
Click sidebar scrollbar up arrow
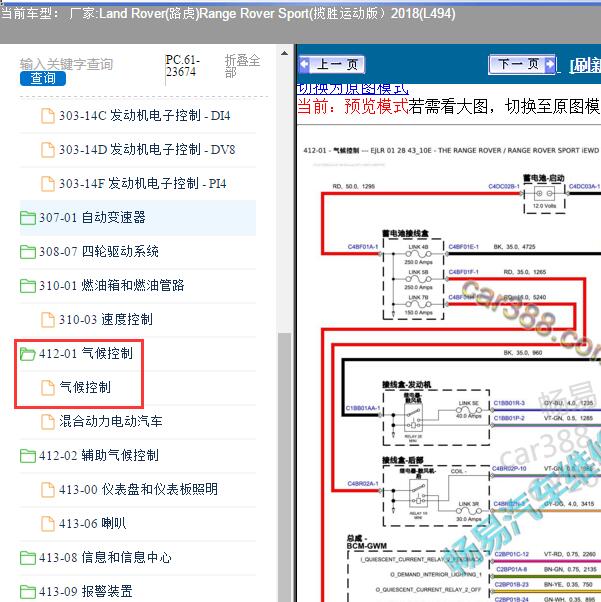point(284,53)
